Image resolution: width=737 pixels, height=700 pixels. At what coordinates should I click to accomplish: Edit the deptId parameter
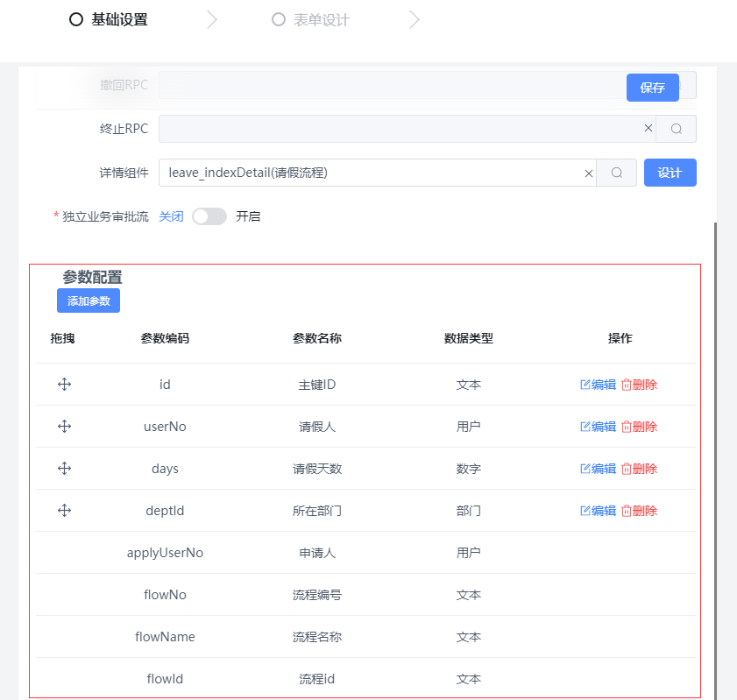click(598, 511)
